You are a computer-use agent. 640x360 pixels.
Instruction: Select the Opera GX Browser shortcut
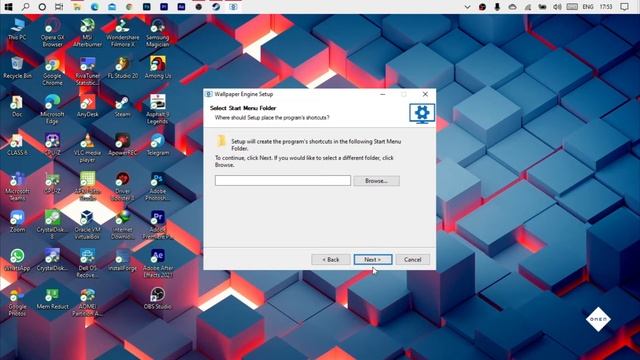tap(52, 33)
